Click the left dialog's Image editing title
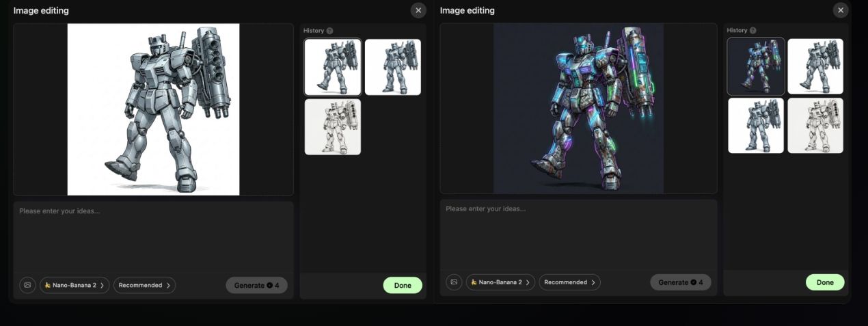868x326 pixels. [41, 11]
